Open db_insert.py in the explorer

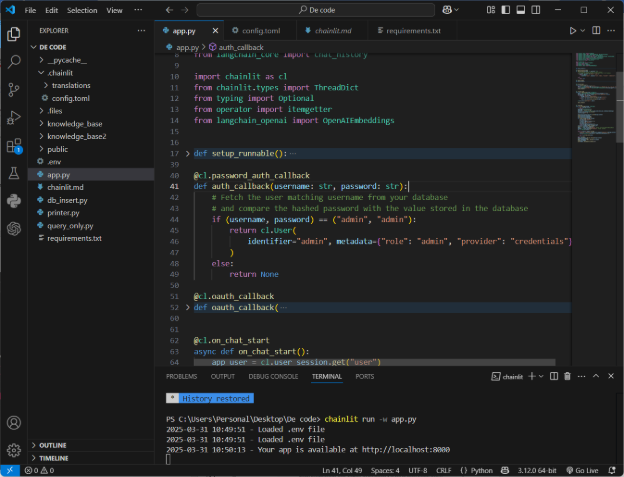pos(67,199)
